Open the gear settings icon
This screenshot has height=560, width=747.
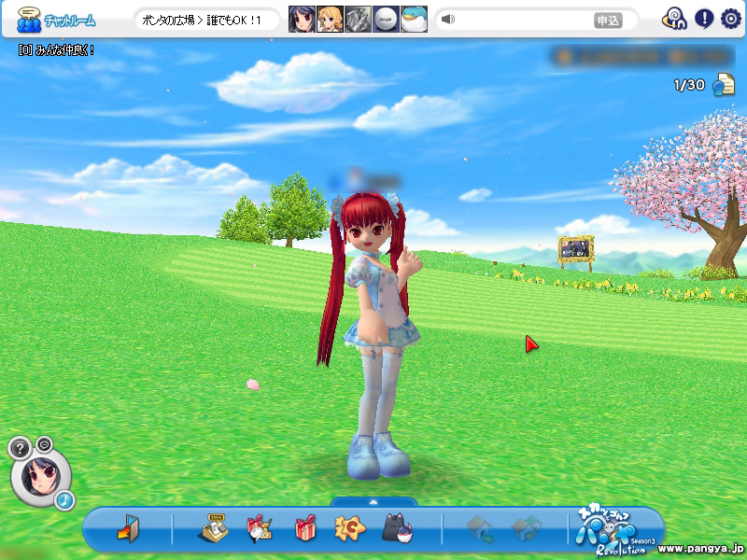coord(729,19)
